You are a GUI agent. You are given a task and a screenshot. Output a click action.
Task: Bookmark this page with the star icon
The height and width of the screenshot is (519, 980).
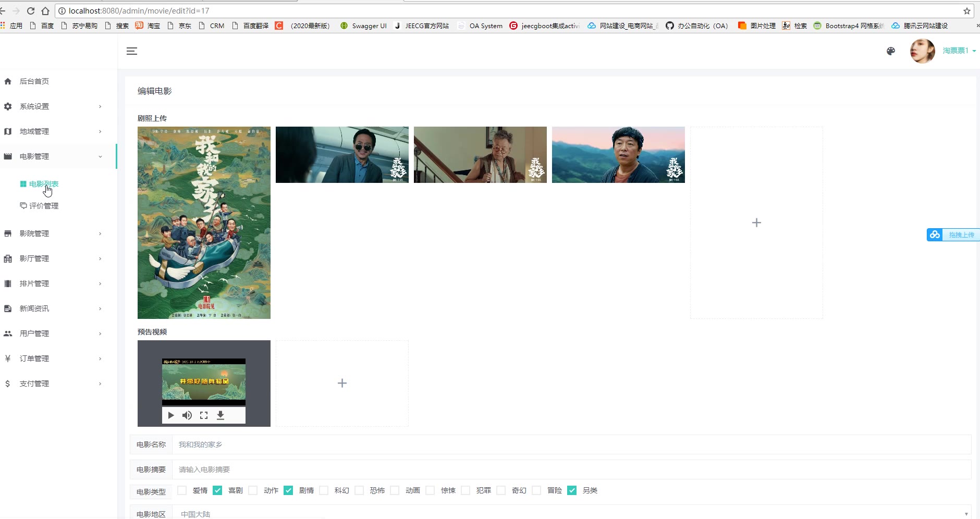pyautogui.click(x=967, y=11)
